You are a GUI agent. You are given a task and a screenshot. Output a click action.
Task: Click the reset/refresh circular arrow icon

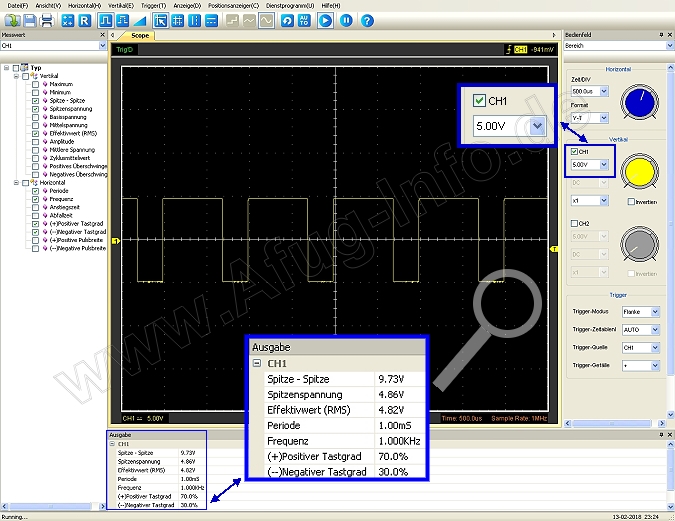(287, 20)
